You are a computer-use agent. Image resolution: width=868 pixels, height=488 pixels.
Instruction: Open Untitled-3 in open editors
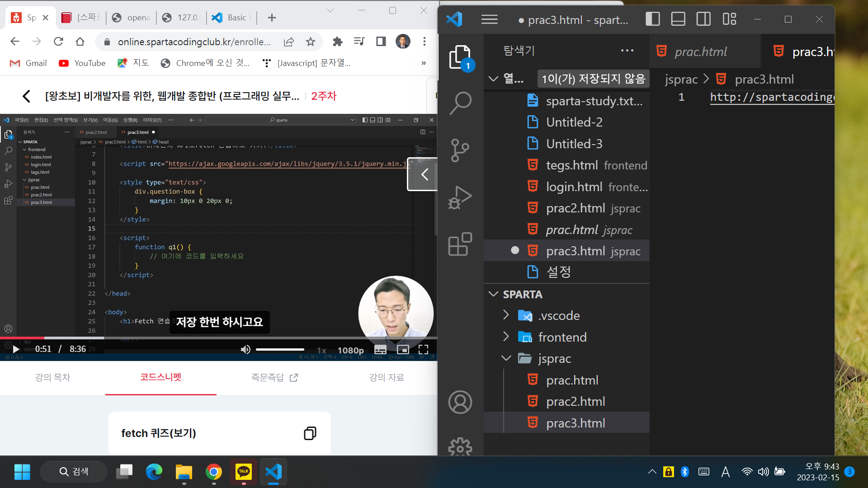tap(566, 144)
